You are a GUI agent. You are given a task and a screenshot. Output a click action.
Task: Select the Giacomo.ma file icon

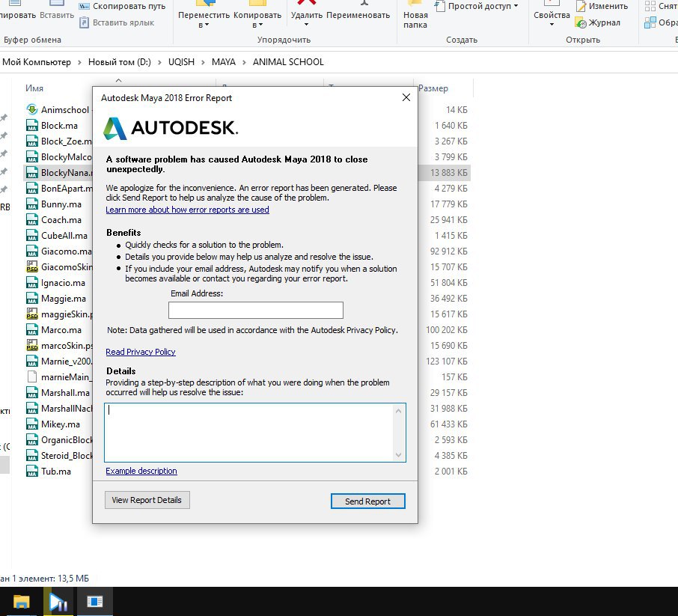32,251
